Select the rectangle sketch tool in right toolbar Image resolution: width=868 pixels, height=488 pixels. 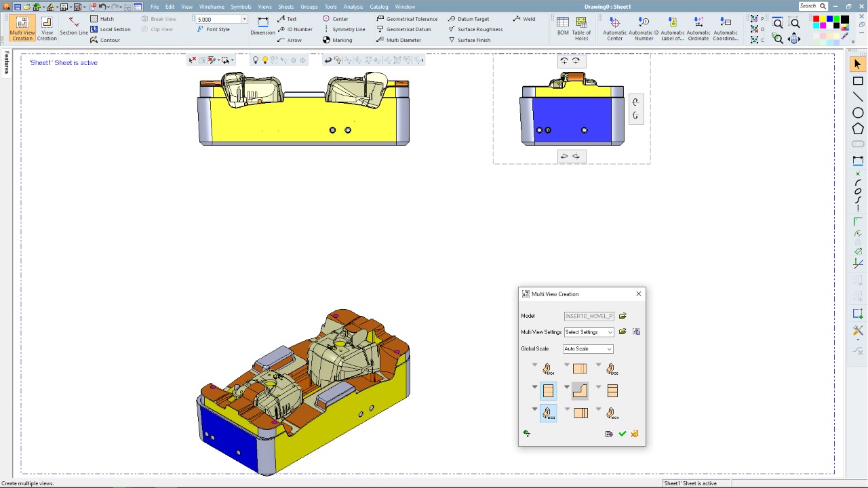tap(858, 81)
